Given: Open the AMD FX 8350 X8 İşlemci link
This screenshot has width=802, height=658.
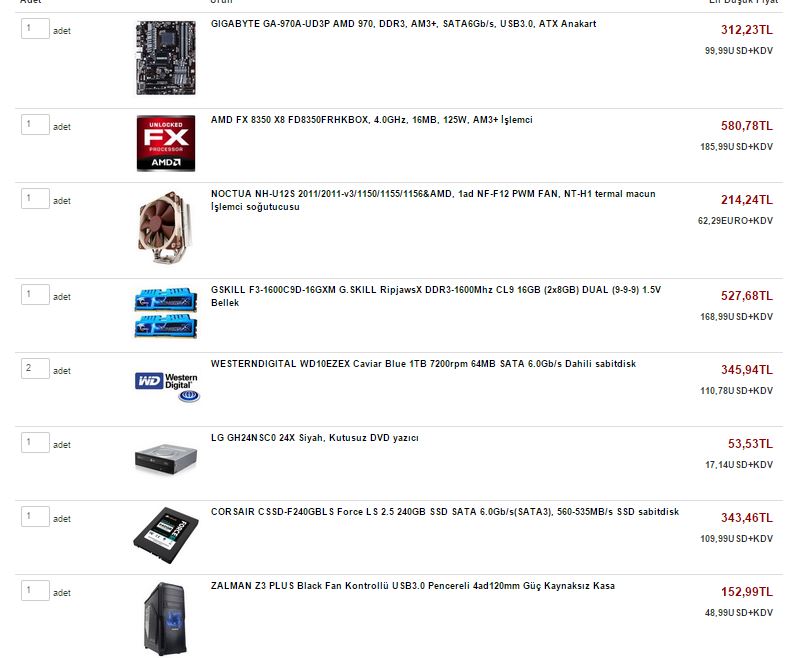Looking at the screenshot, I should (372, 120).
